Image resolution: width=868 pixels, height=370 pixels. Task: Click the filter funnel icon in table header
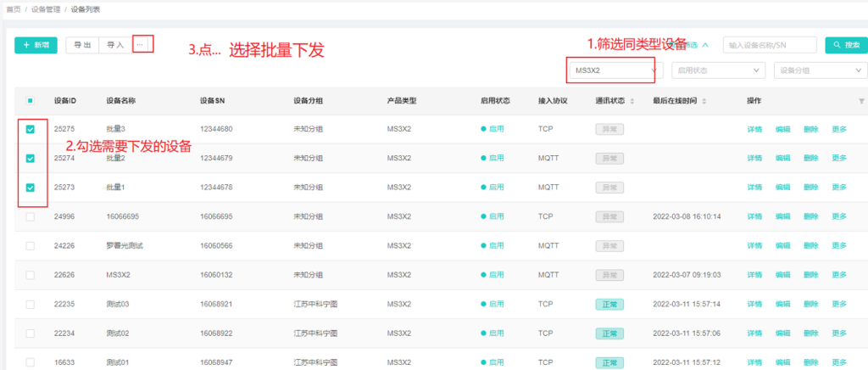861,101
